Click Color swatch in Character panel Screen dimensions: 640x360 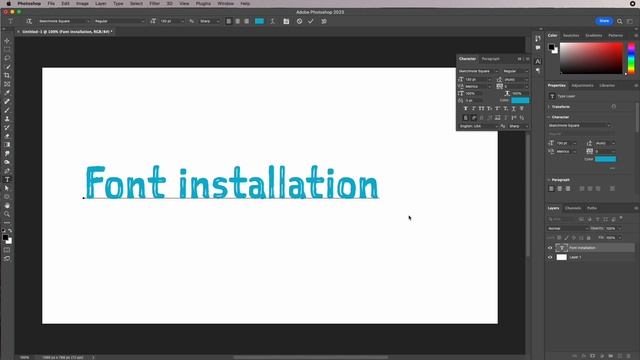coord(520,100)
